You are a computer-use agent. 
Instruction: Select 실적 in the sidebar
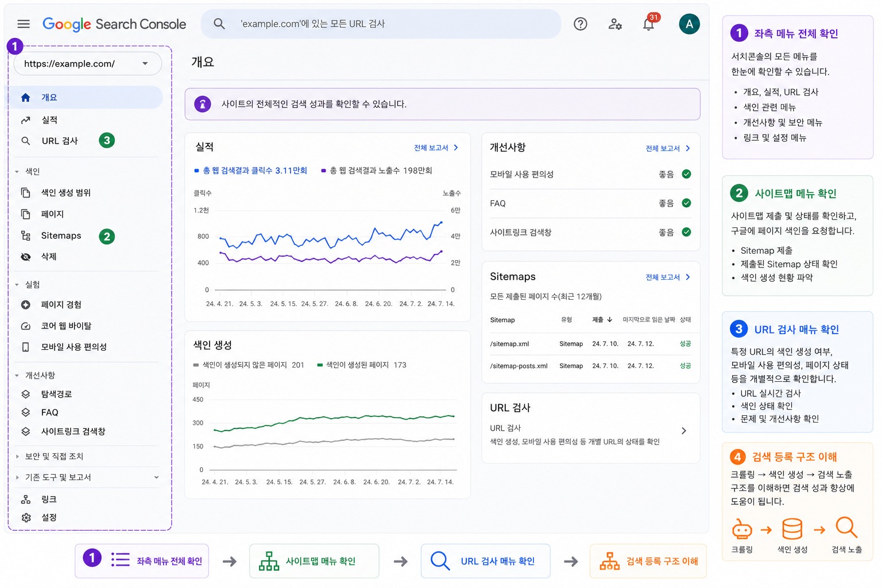[49, 120]
